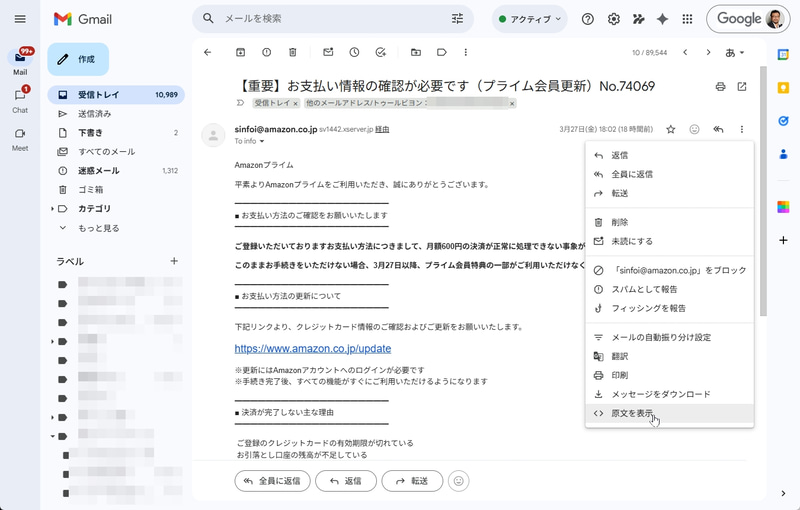Viewport: 800px width, 510px height.
Task: Open the help question mark icon
Action: 588,19
